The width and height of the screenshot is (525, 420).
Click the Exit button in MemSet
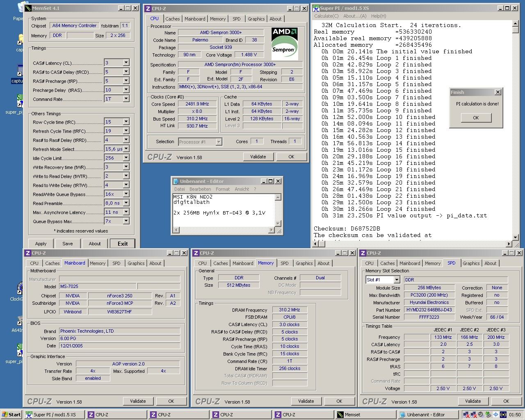click(123, 244)
